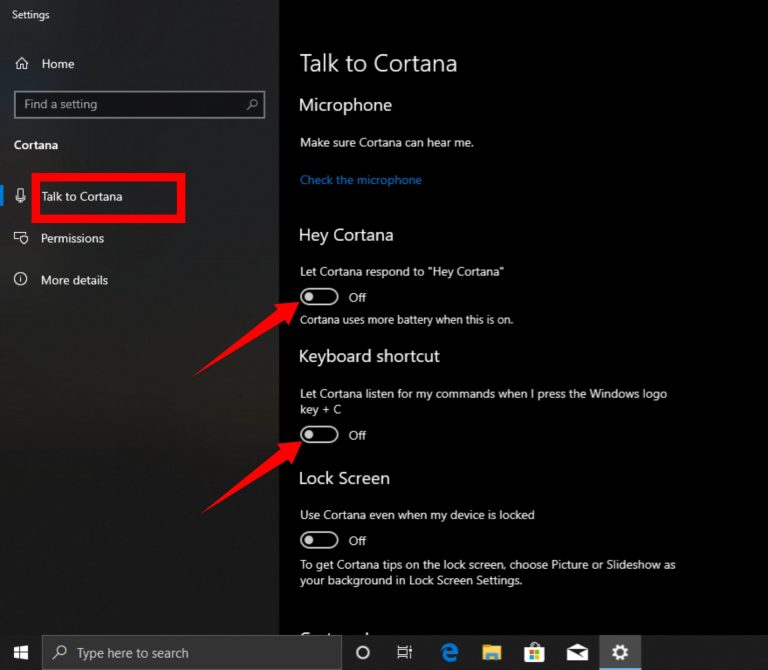
Task: Click the Hey Cortana heading
Action: click(x=346, y=236)
